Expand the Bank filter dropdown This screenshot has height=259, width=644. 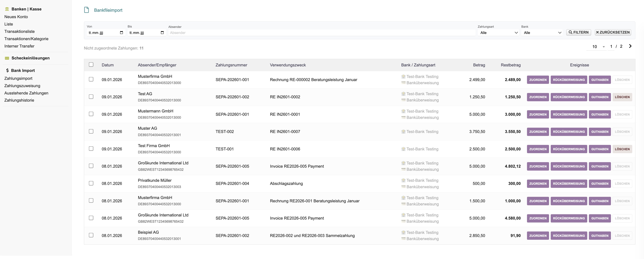(542, 33)
